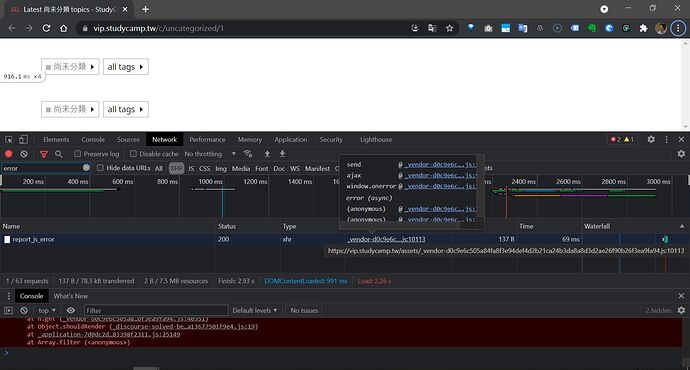Clear the network log
The width and height of the screenshot is (690, 370).
pyautogui.click(x=24, y=154)
